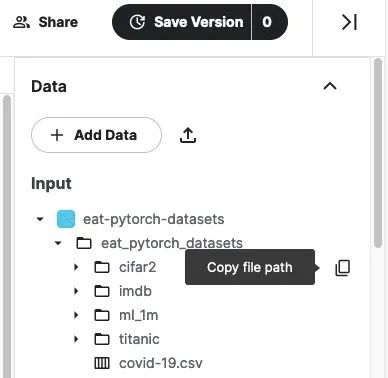Expand the ml_1m folder arrow
The width and height of the screenshot is (388, 378).
point(76,315)
